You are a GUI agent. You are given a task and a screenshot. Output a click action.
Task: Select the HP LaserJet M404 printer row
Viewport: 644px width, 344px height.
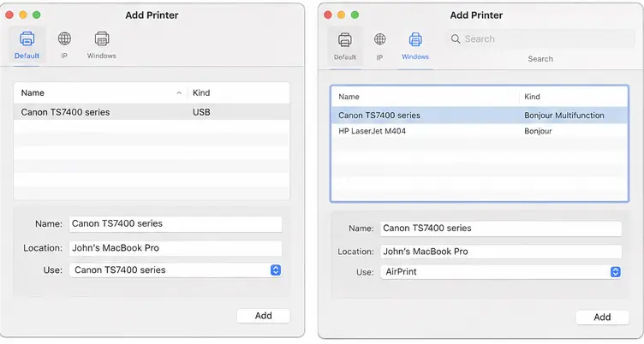point(480,132)
